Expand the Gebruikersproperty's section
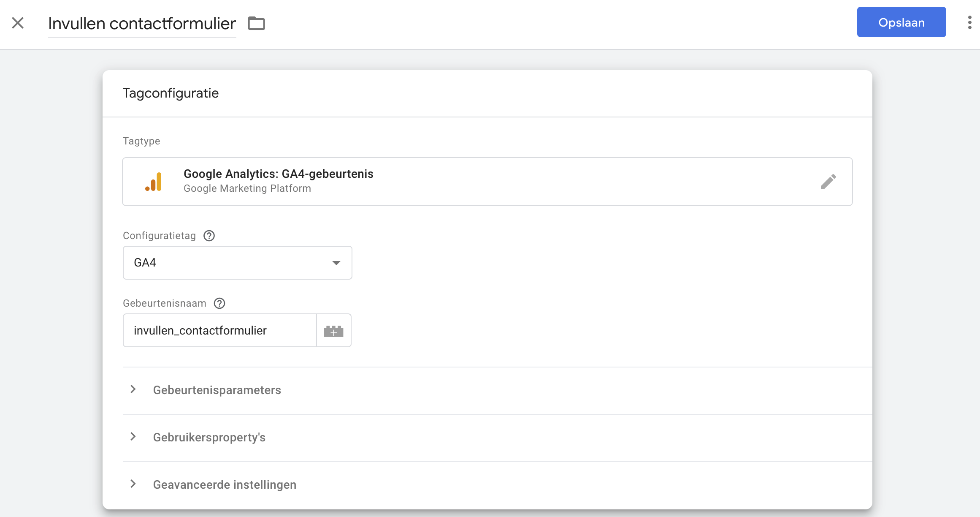The width and height of the screenshot is (980, 517). point(209,438)
